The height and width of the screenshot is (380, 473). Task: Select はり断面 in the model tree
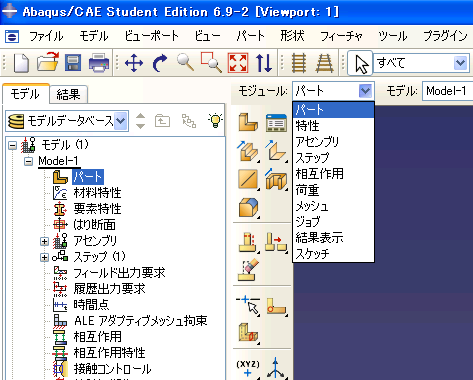pyautogui.click(x=94, y=225)
